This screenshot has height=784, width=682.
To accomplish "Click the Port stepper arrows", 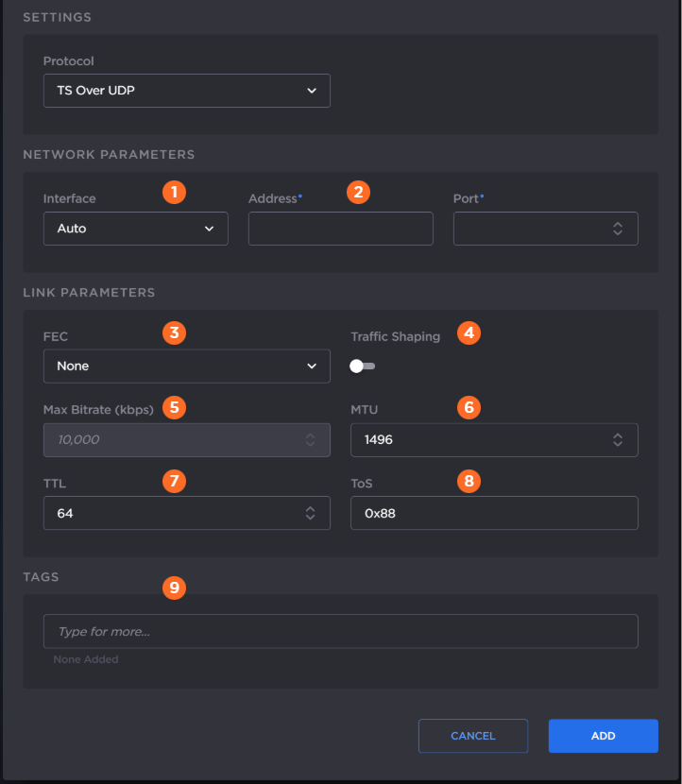I will tap(618, 229).
